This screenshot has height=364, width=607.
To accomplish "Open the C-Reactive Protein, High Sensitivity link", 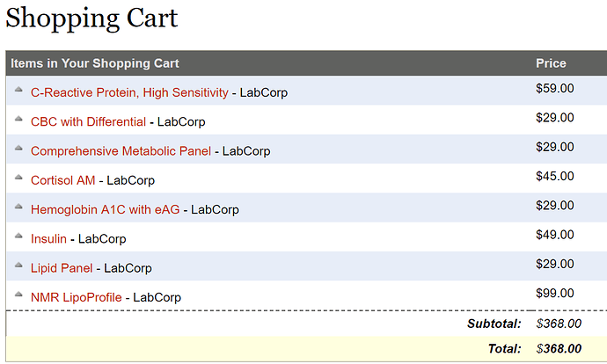I will pyautogui.click(x=129, y=93).
